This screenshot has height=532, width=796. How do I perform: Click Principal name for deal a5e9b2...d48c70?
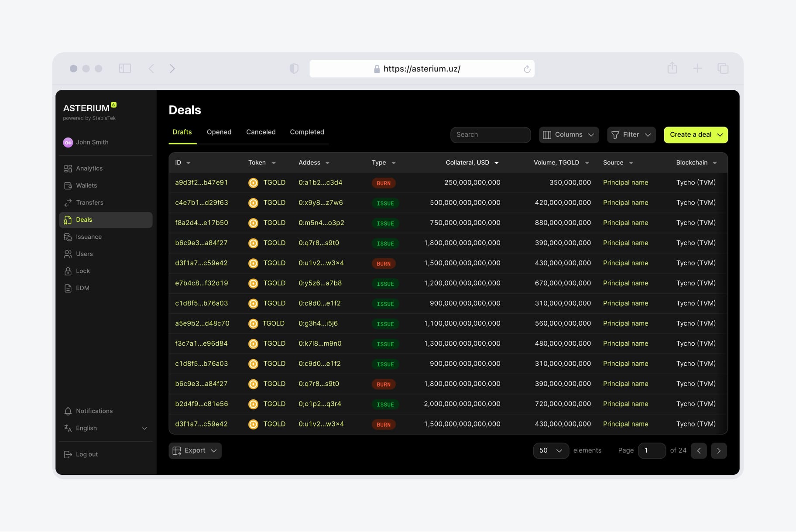tap(625, 324)
